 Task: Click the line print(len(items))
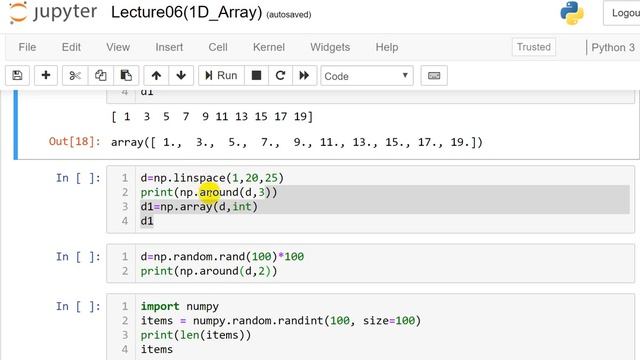[196, 335]
